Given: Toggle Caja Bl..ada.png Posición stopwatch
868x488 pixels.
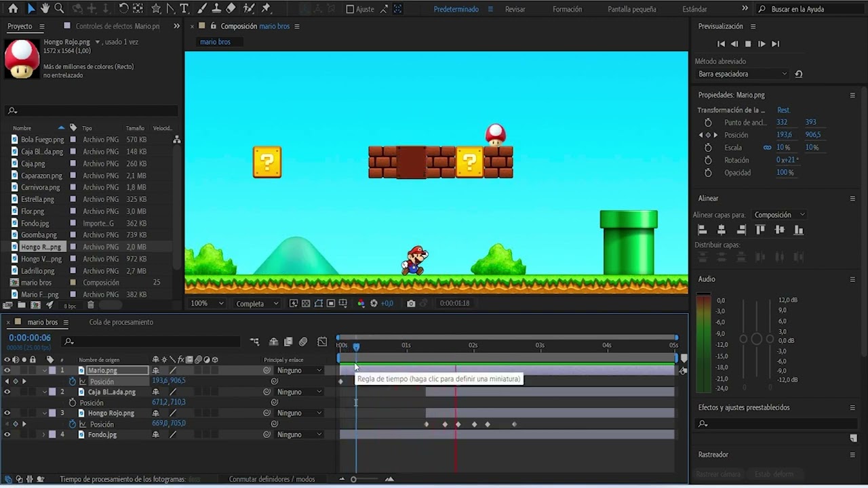Looking at the screenshot, I should (73, 403).
